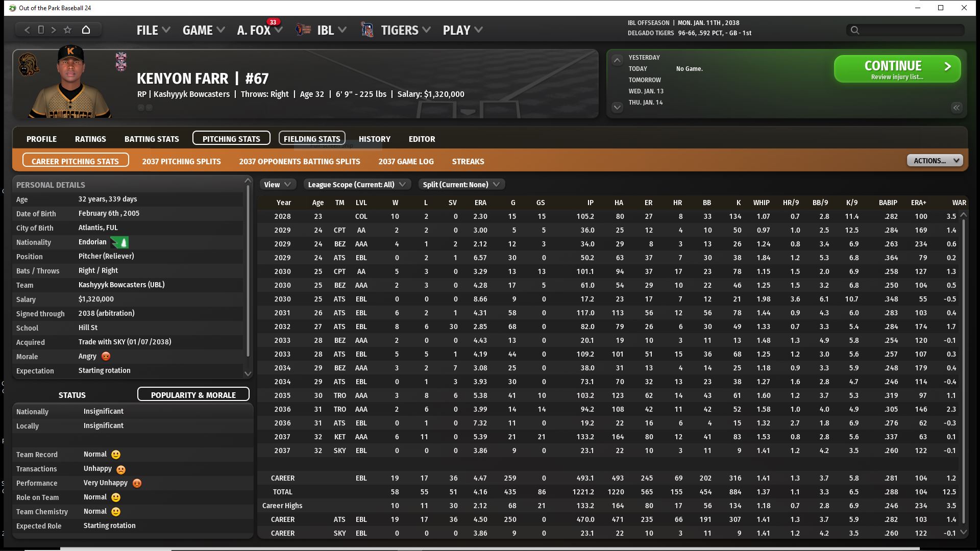Switch to the Status view
The height and width of the screenshot is (551, 980).
(72, 395)
